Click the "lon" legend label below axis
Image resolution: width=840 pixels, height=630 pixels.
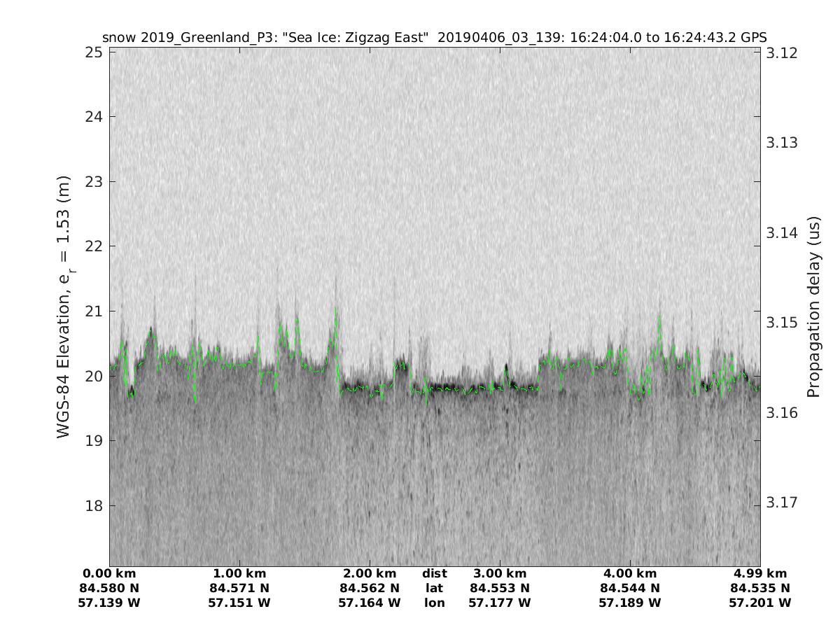(x=435, y=603)
